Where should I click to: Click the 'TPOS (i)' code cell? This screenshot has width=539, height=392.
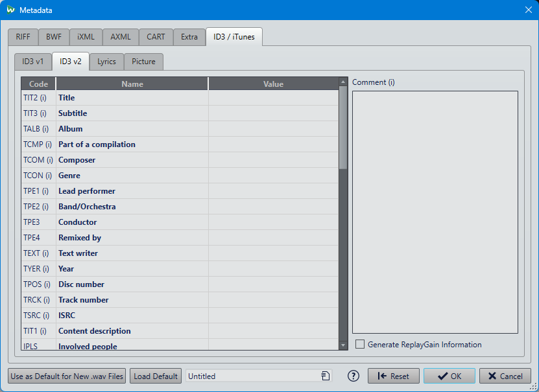(38, 284)
